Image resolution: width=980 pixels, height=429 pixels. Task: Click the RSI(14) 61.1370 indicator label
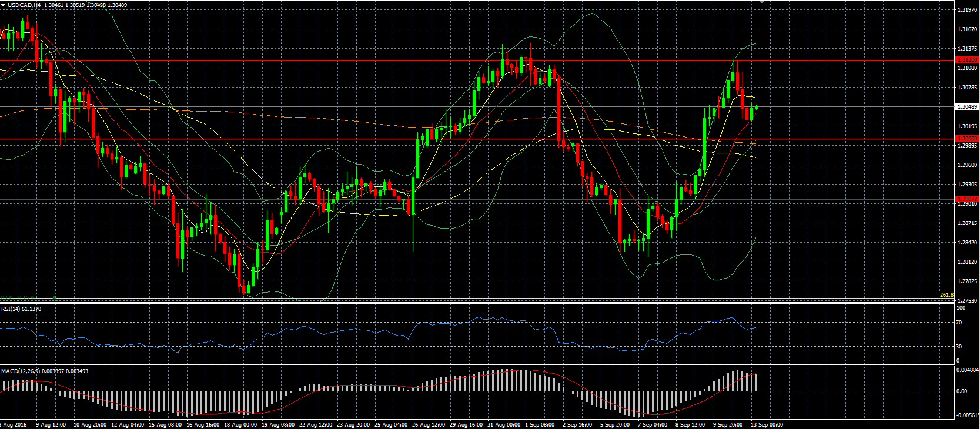(21, 309)
